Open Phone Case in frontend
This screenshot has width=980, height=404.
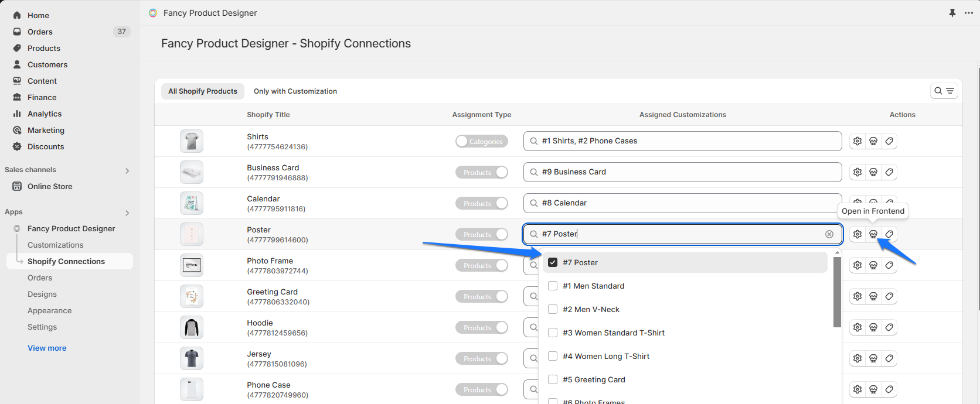[873, 389]
